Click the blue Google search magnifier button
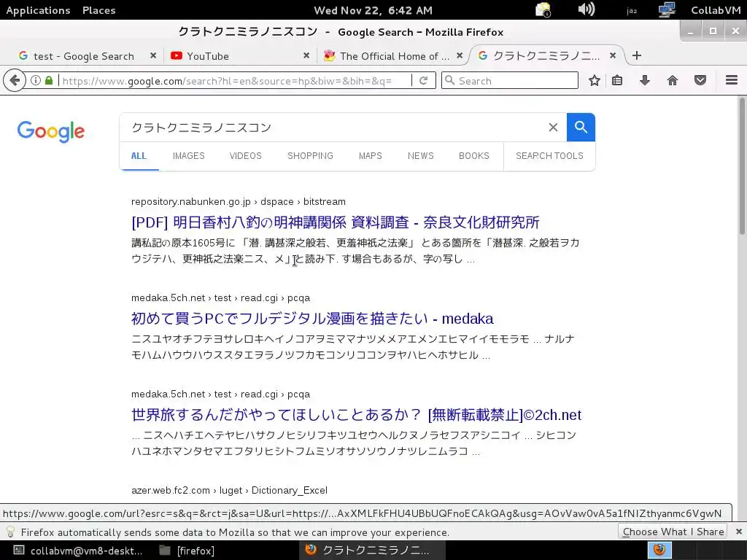The height and width of the screenshot is (560, 747). (581, 127)
